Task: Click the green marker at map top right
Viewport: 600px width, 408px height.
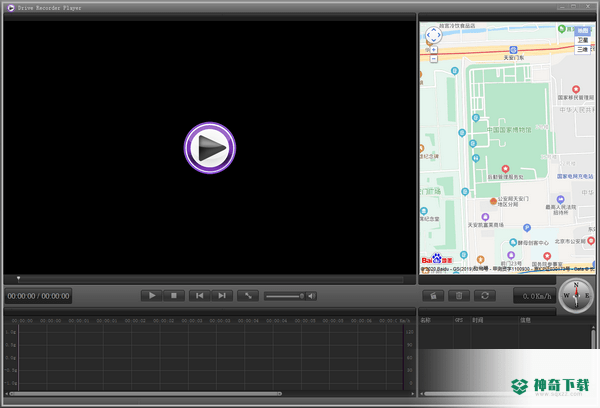Action: (561, 29)
